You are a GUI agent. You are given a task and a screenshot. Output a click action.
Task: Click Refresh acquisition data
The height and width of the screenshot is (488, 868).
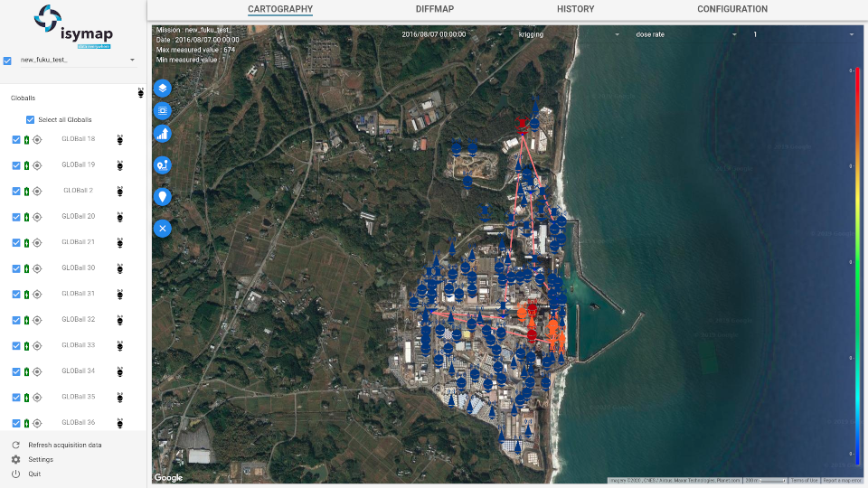pyautogui.click(x=64, y=446)
